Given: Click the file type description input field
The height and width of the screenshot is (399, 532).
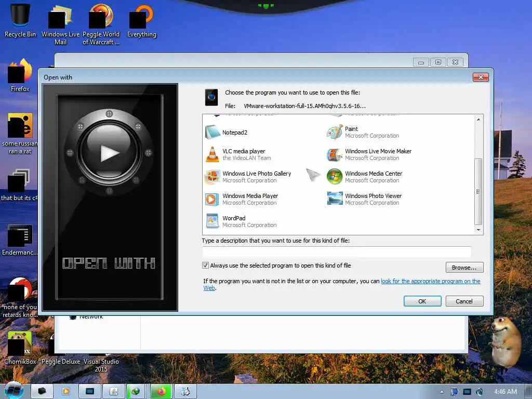Looking at the screenshot, I should pyautogui.click(x=337, y=252).
